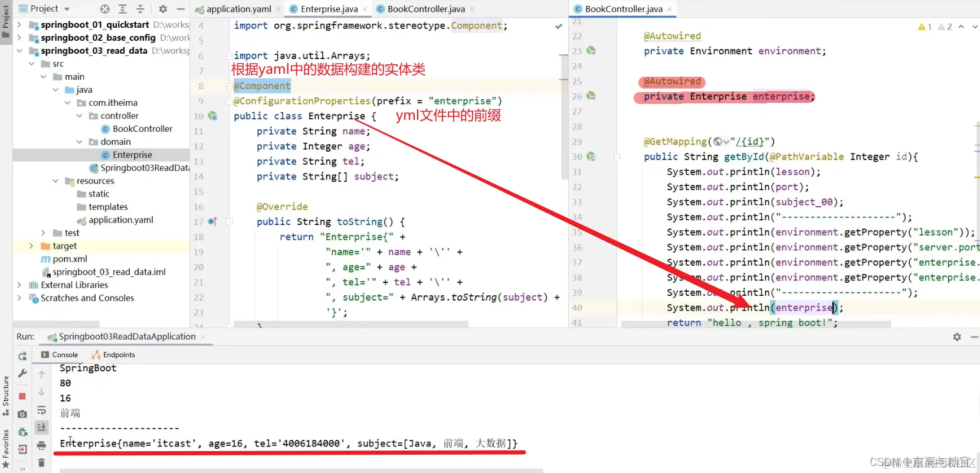Click the gutter icon on line 26
The height and width of the screenshot is (473, 980).
point(591,96)
